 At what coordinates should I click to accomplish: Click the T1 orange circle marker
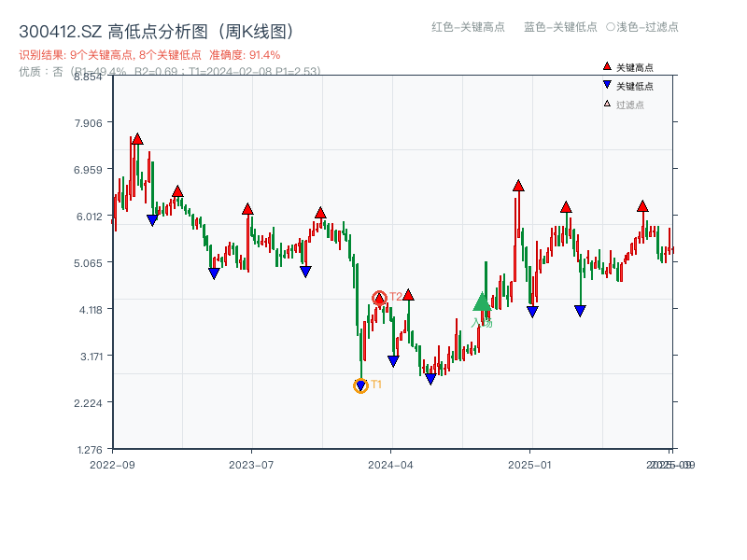click(361, 385)
